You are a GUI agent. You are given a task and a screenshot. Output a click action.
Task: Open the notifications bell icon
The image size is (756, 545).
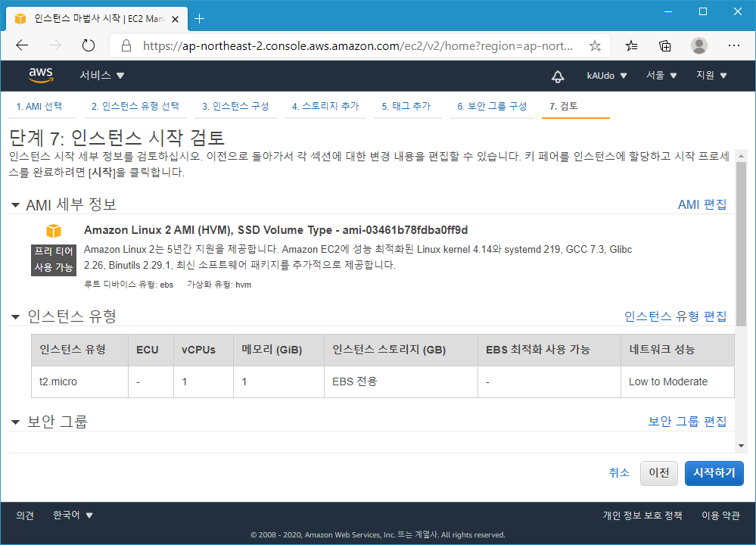click(x=558, y=76)
